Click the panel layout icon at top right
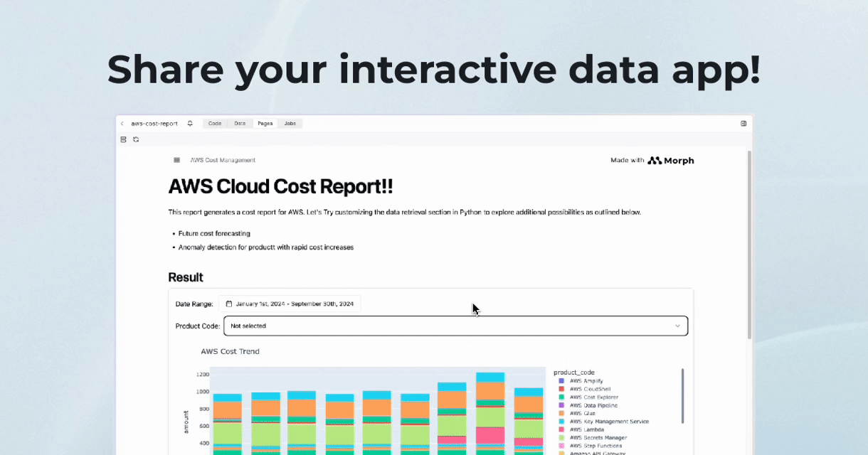 click(x=743, y=124)
